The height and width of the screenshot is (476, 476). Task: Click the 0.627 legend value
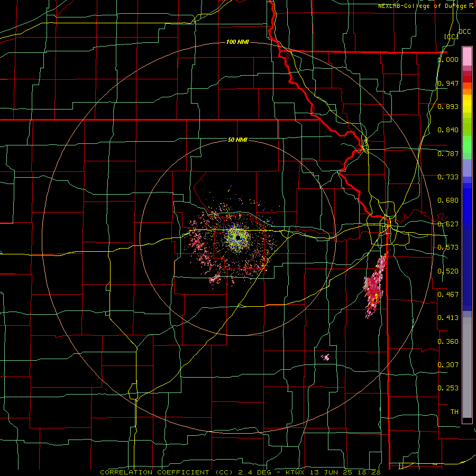(x=448, y=224)
